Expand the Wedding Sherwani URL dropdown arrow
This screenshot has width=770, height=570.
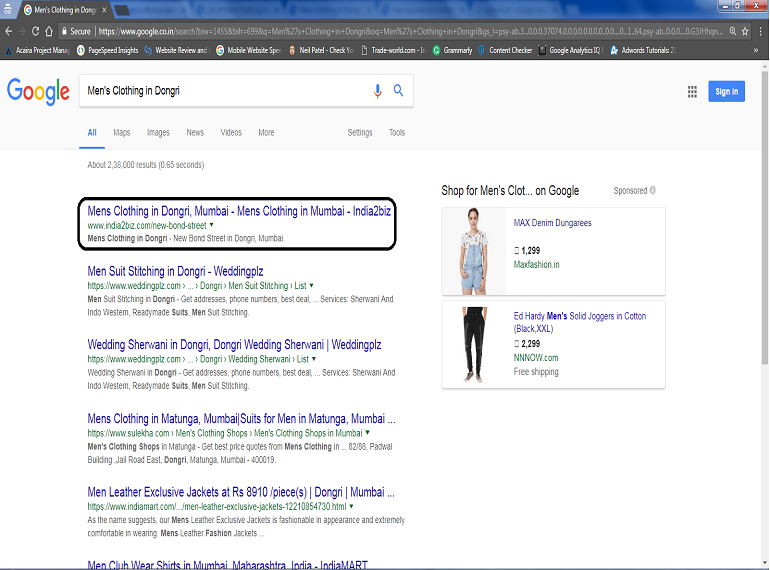tap(314, 359)
